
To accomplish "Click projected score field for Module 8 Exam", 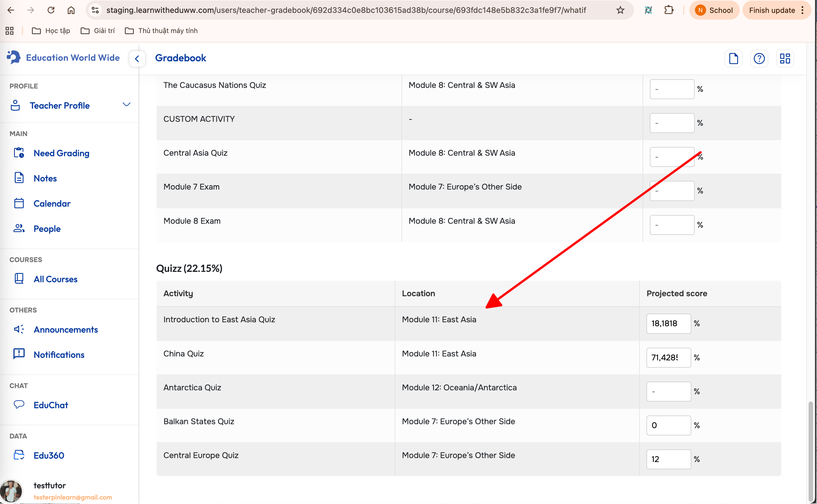I will point(671,225).
